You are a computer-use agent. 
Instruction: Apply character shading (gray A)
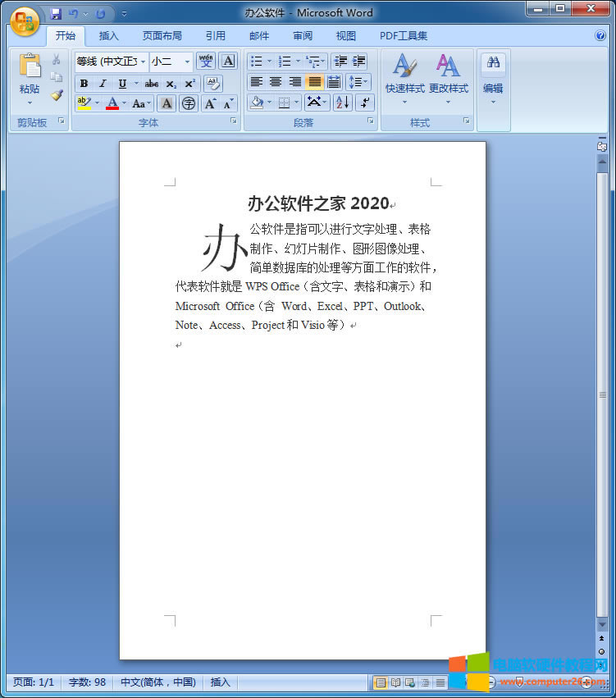click(167, 103)
